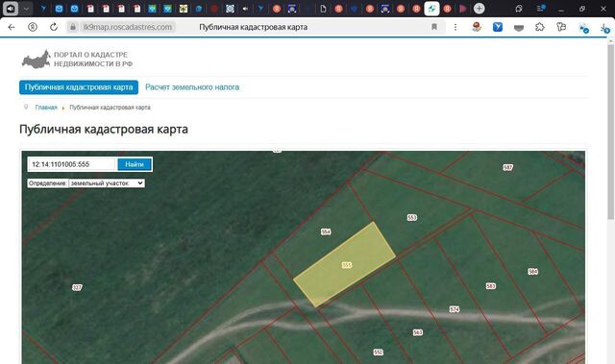Open the three-dot menu in the address bar
Viewport: 615px width, 364px height.
pos(455,27)
